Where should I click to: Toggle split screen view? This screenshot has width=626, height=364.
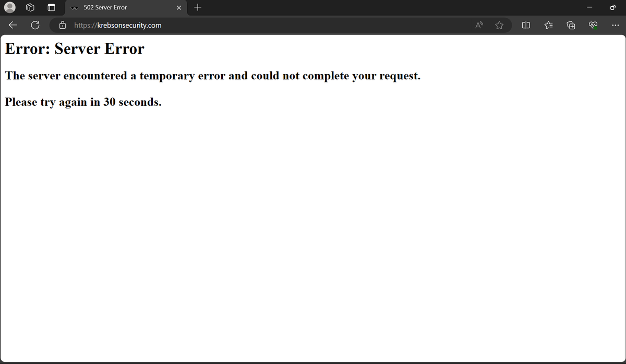526,25
